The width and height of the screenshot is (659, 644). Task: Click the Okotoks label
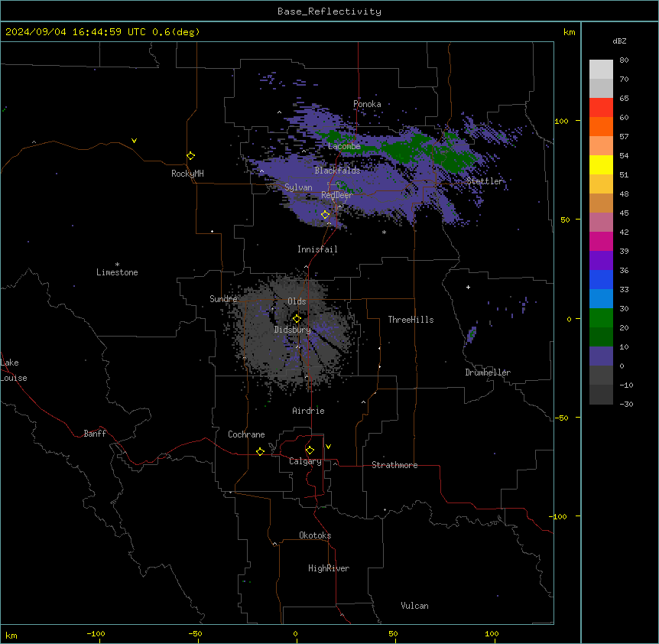tap(315, 535)
